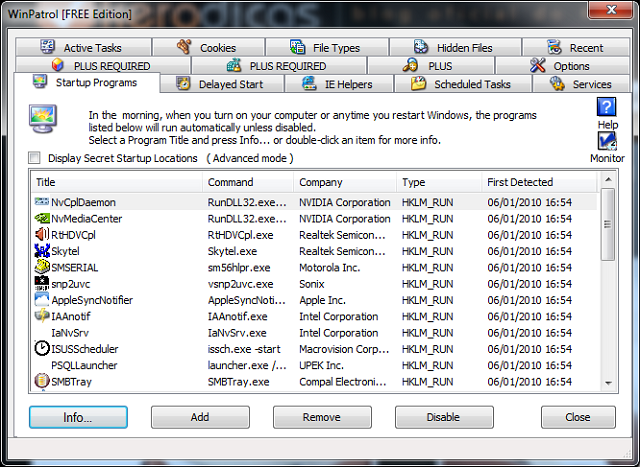Click the Close button
The image size is (640, 467).
(578, 417)
